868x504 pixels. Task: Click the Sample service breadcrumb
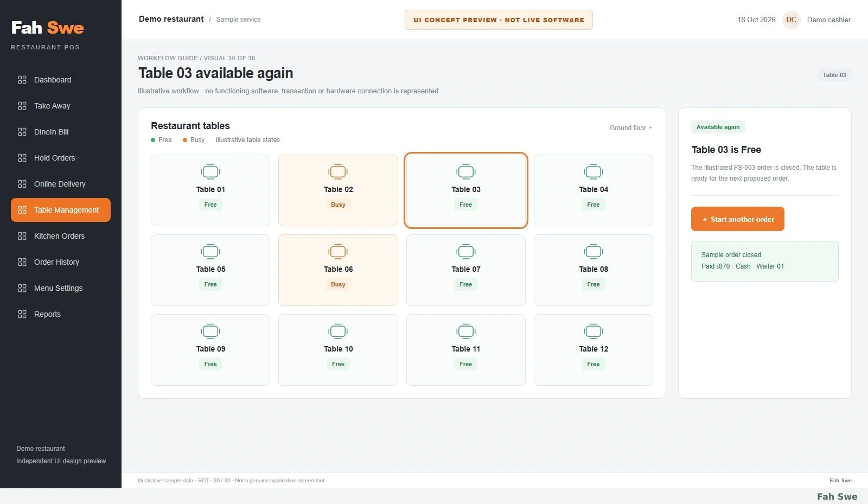click(x=238, y=20)
